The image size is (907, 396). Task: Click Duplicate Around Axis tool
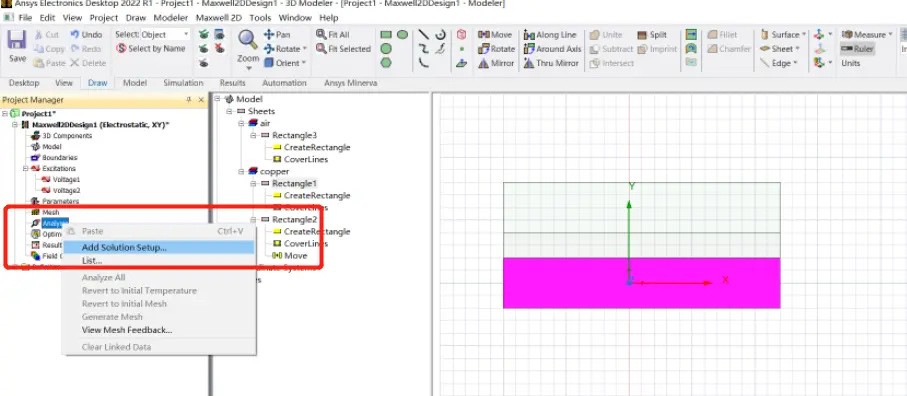(x=552, y=49)
